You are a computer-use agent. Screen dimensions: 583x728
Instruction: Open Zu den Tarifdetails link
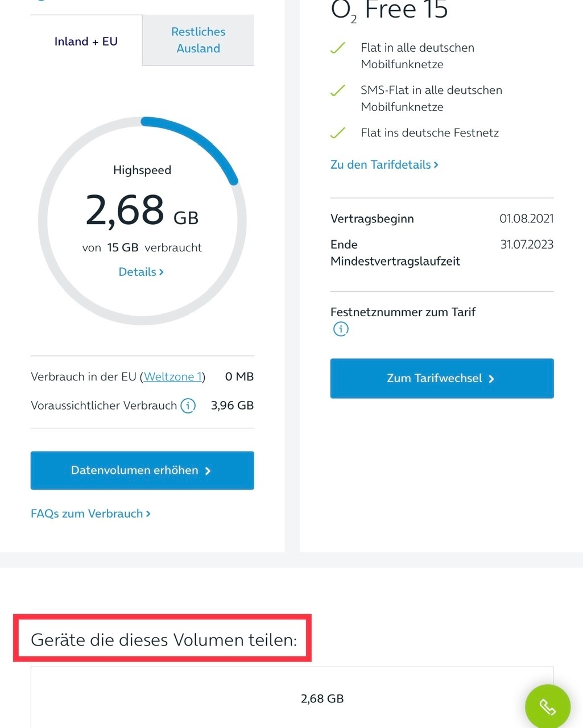click(384, 164)
